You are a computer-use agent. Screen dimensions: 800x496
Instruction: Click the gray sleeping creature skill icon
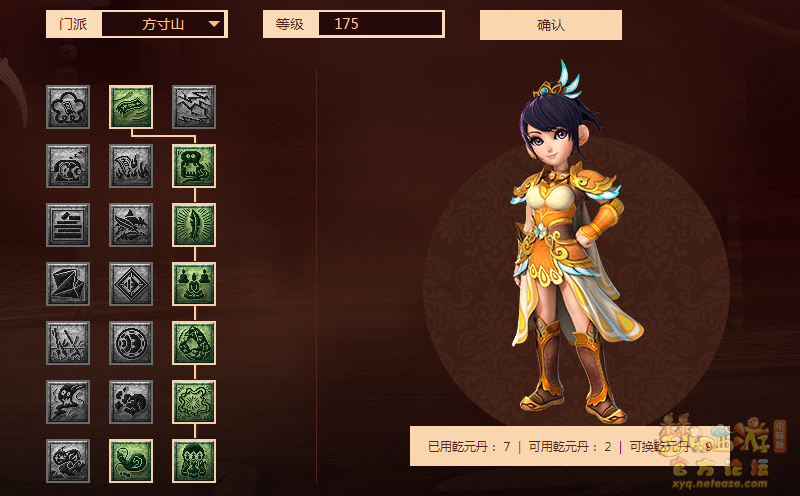coord(68,166)
